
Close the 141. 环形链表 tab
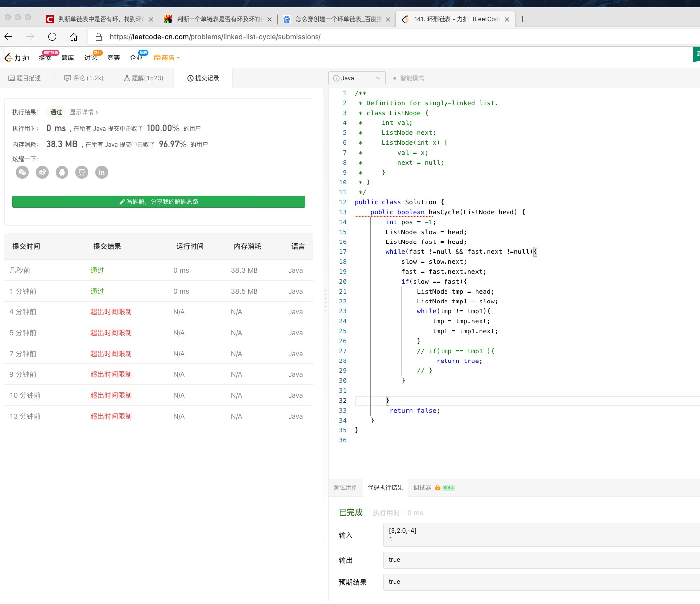click(x=507, y=20)
